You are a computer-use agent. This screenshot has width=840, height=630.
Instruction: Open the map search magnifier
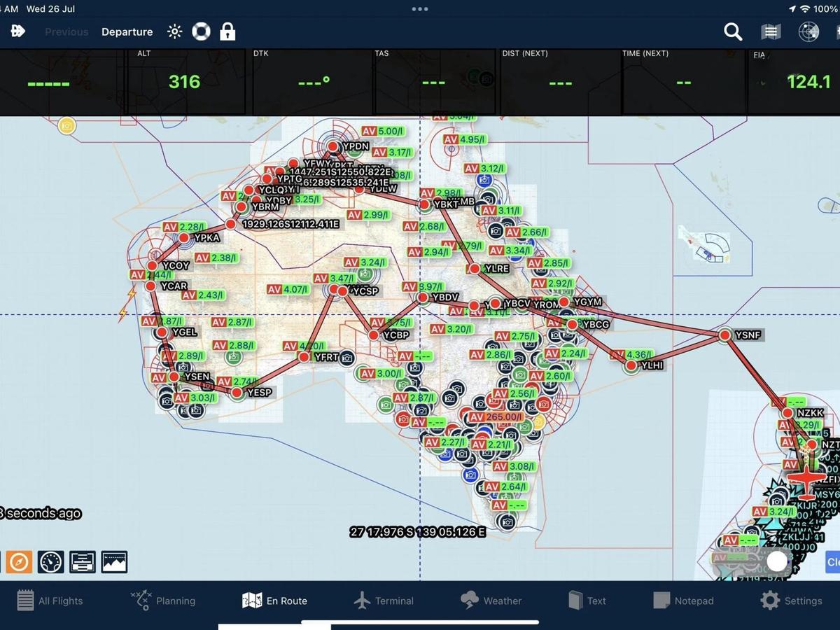point(732,32)
